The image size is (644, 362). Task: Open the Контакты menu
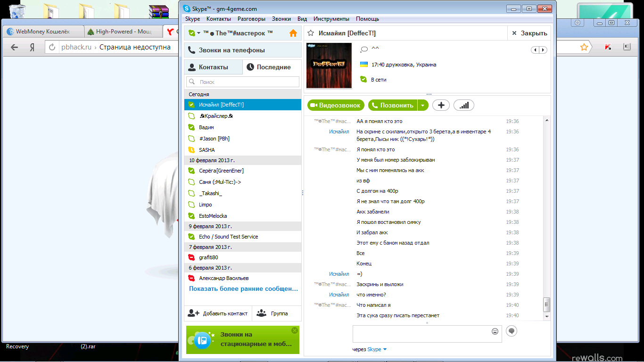click(219, 19)
